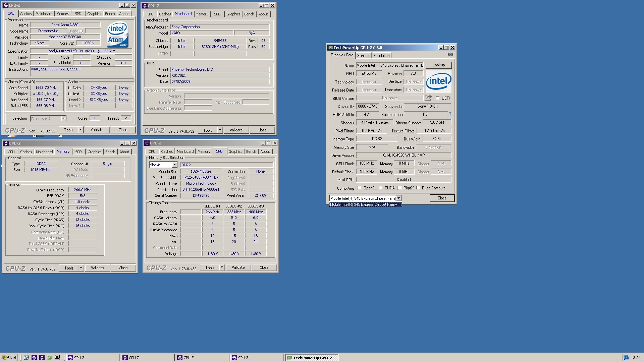644x362 pixels.
Task: Toggle the CUDA checkbox
Action: (381, 188)
